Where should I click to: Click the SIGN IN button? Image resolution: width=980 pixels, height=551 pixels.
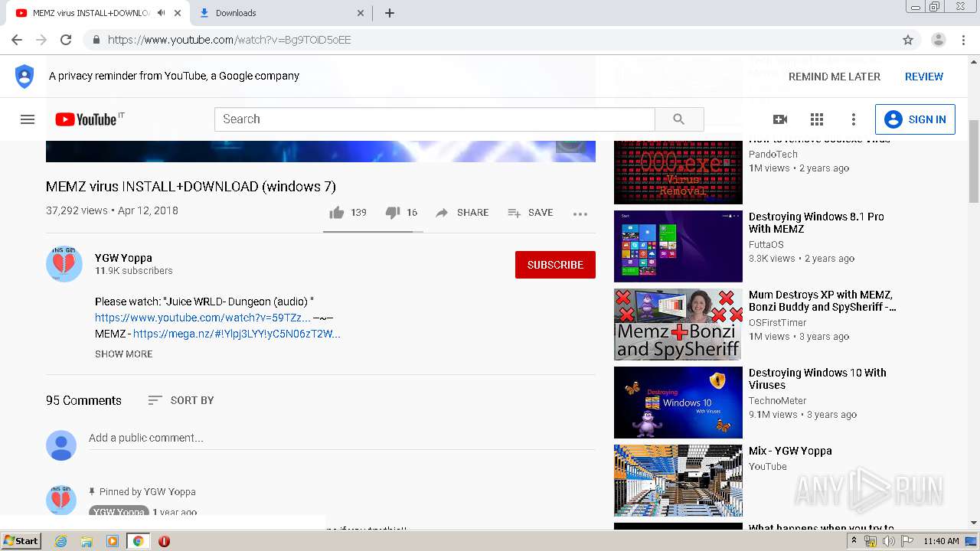pos(915,119)
